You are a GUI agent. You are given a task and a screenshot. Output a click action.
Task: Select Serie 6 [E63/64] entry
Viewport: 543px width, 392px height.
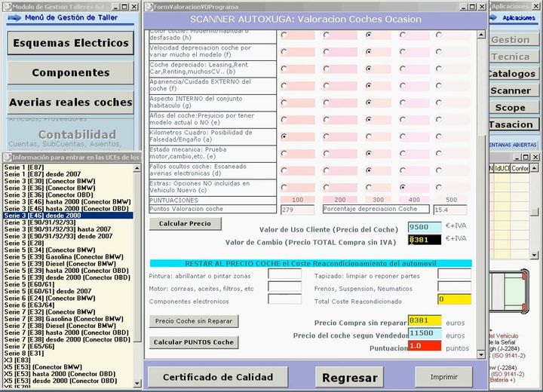coord(29,305)
